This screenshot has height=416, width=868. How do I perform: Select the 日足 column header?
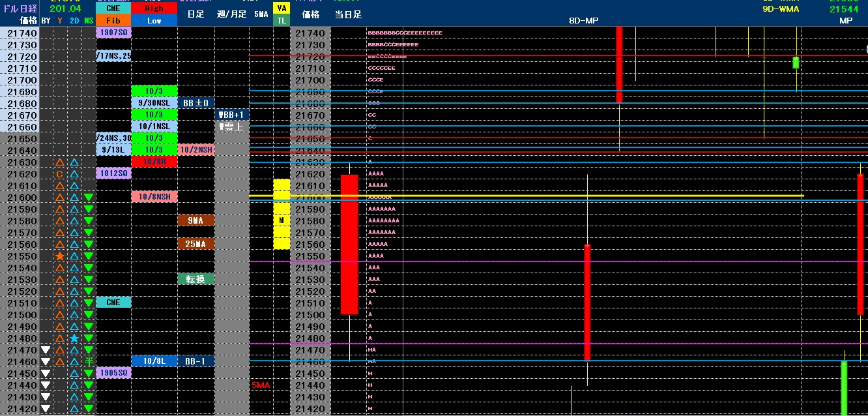(195, 14)
